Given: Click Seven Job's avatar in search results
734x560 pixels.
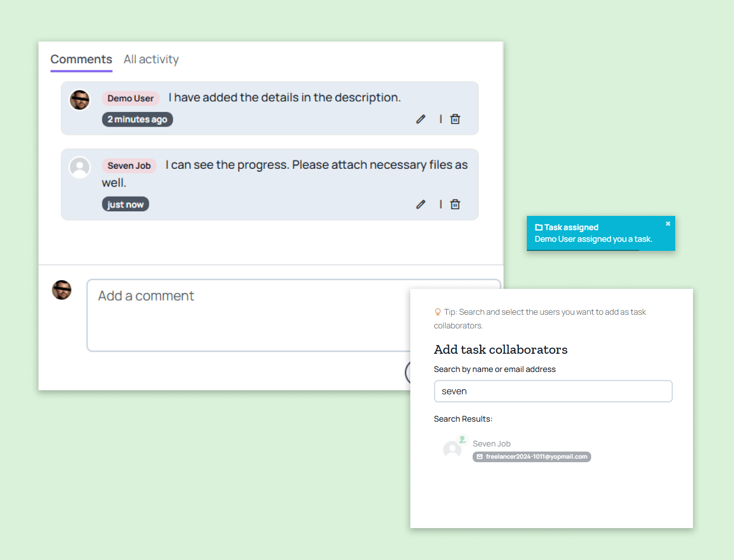Looking at the screenshot, I should 452,449.
